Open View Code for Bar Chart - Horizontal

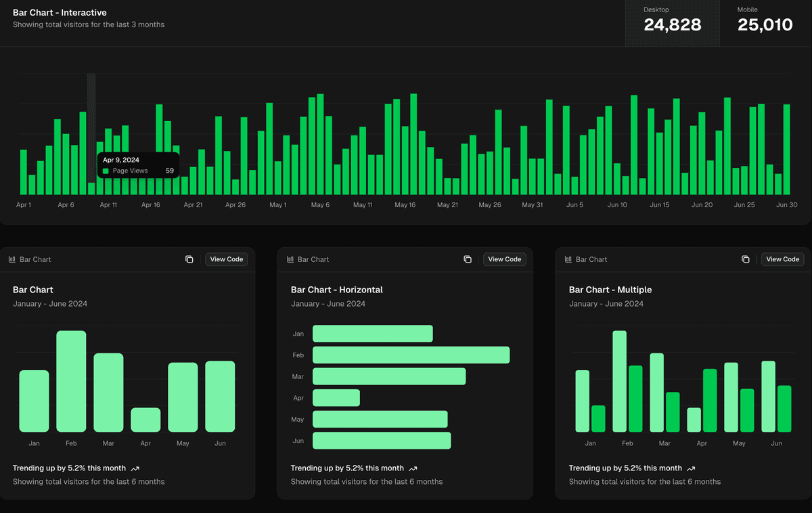[504, 259]
